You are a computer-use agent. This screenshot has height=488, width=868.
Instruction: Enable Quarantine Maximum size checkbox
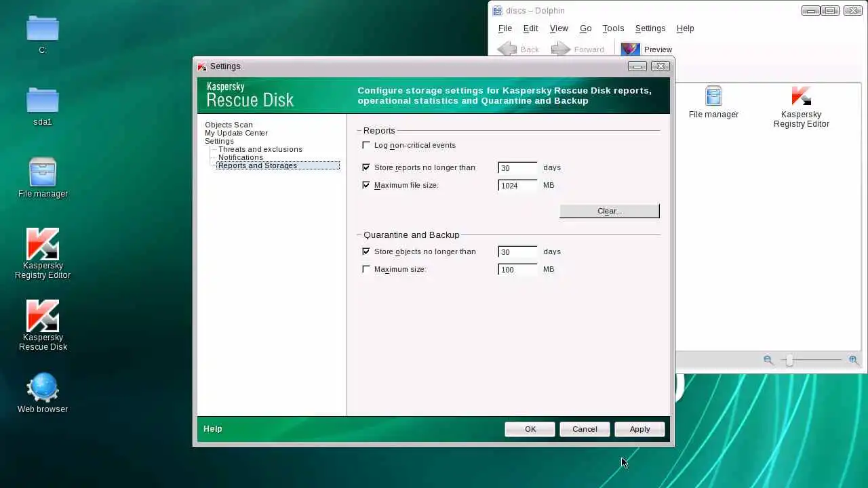[366, 269]
